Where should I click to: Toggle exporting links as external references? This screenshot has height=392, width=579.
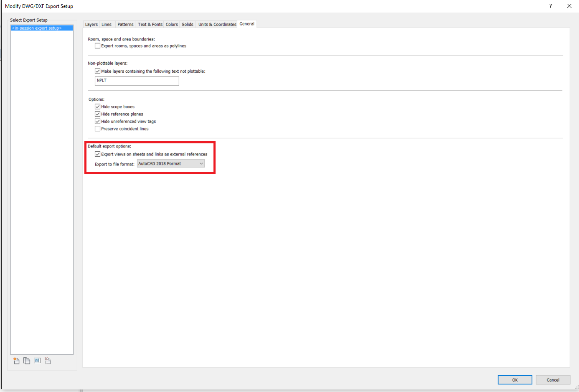97,154
